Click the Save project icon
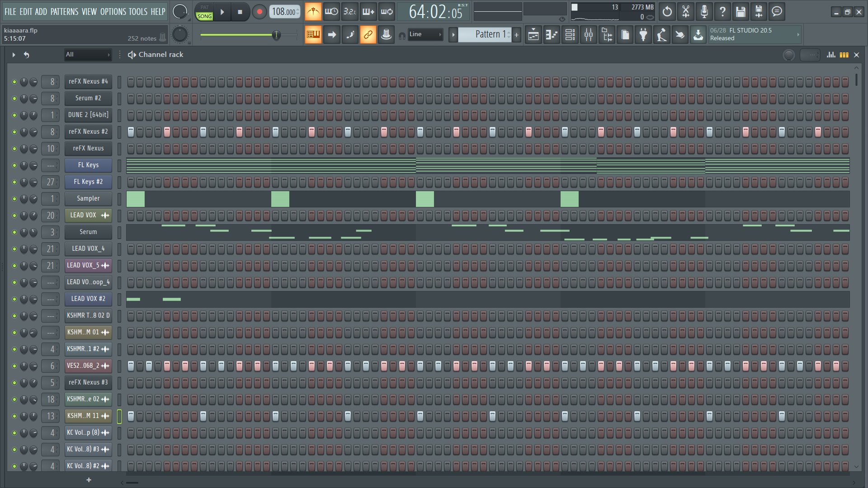Screen dimensions: 868x488 [x=741, y=12]
